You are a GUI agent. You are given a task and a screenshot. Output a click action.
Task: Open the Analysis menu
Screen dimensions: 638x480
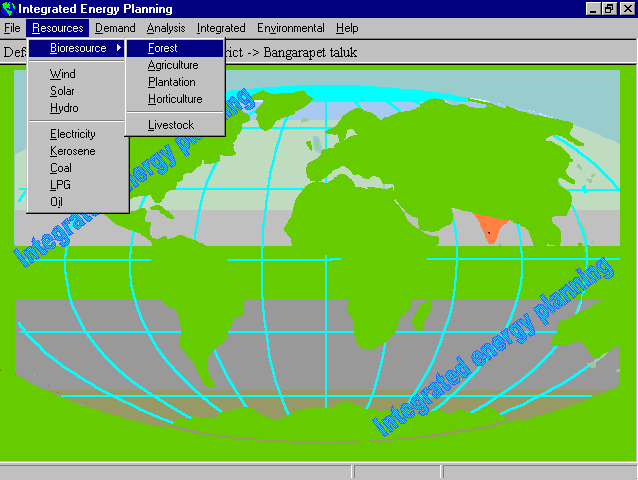[166, 28]
